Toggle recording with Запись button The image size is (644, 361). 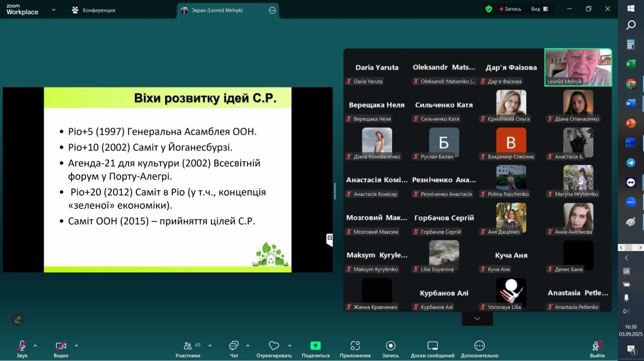pos(390,346)
